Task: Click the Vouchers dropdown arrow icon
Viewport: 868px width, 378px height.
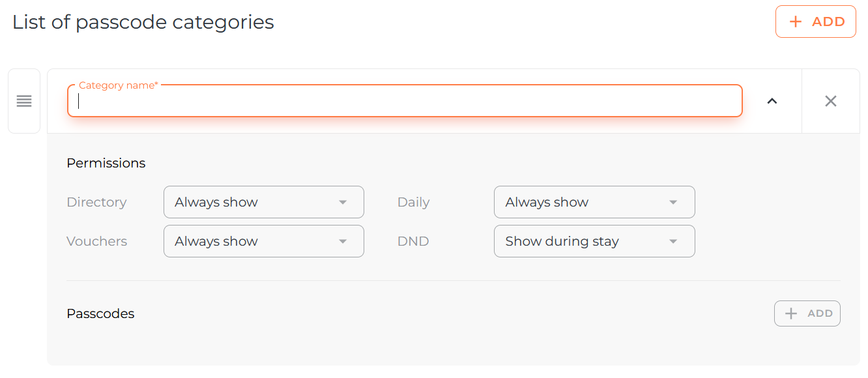Action: (x=343, y=242)
